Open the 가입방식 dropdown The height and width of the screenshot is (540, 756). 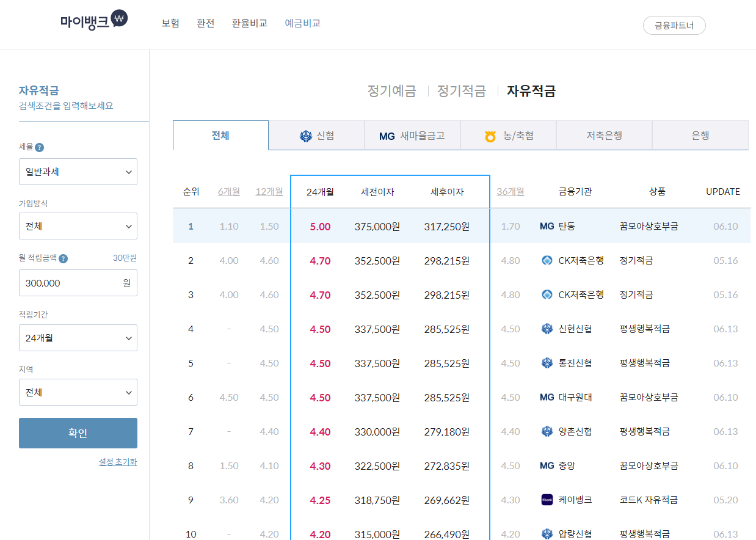78,226
